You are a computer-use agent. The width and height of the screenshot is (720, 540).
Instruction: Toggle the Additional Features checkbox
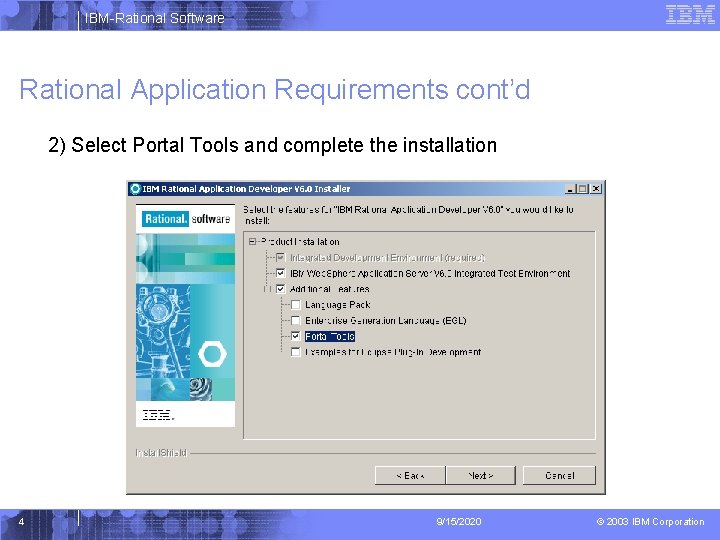281,289
